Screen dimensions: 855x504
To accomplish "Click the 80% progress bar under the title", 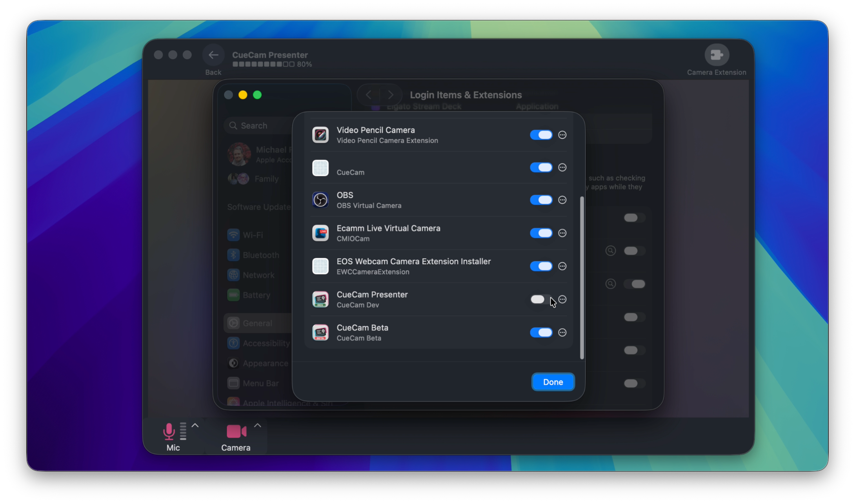I will pyautogui.click(x=272, y=64).
